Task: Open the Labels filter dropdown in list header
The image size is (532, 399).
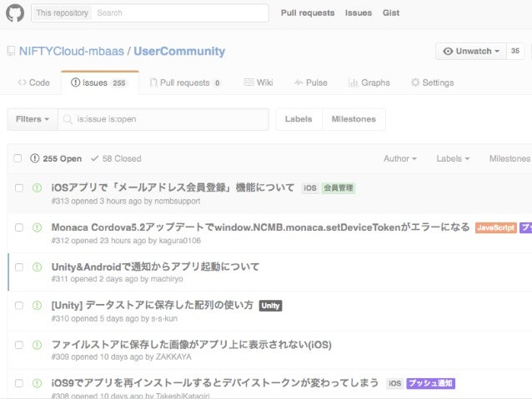Action: (453, 158)
